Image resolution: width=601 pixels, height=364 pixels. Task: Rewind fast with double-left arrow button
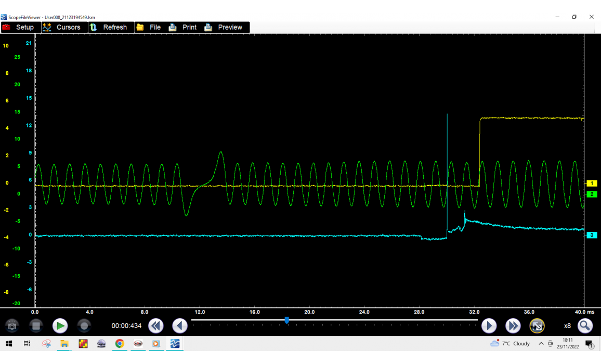[156, 326]
